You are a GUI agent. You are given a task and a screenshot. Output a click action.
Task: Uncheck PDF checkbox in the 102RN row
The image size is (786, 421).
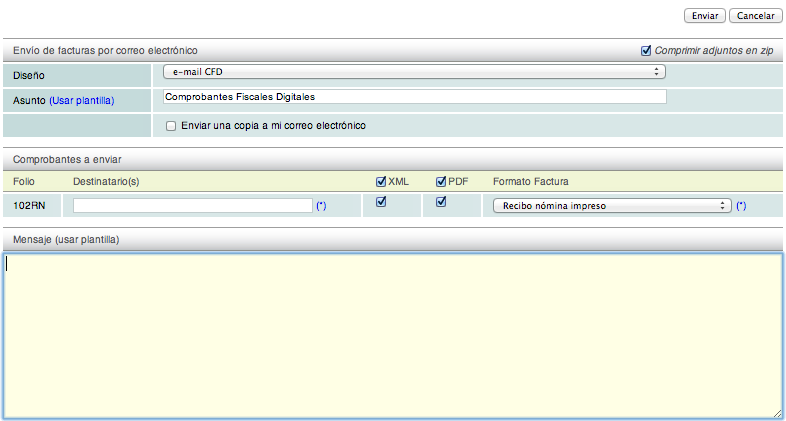(x=441, y=202)
